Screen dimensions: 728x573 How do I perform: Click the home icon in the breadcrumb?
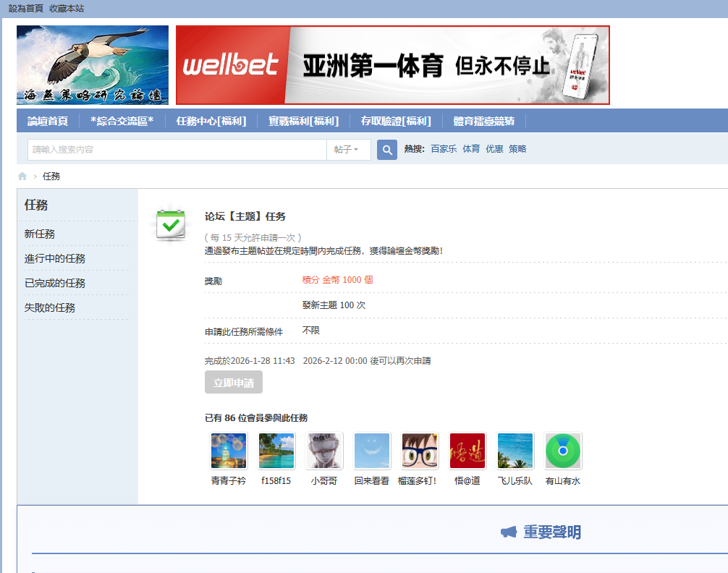tap(22, 176)
